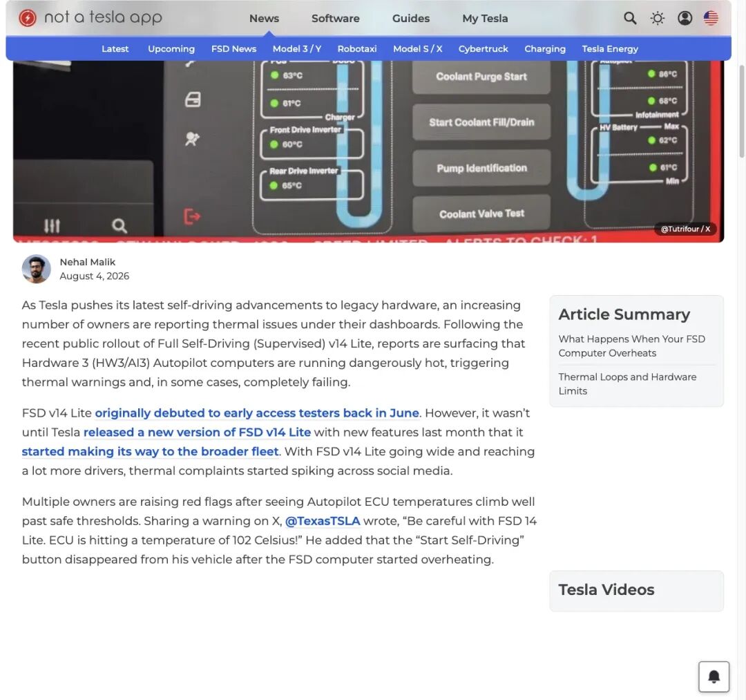The width and height of the screenshot is (746, 700).
Task: Click the @Tutrifour / X image credit
Action: [685, 229]
